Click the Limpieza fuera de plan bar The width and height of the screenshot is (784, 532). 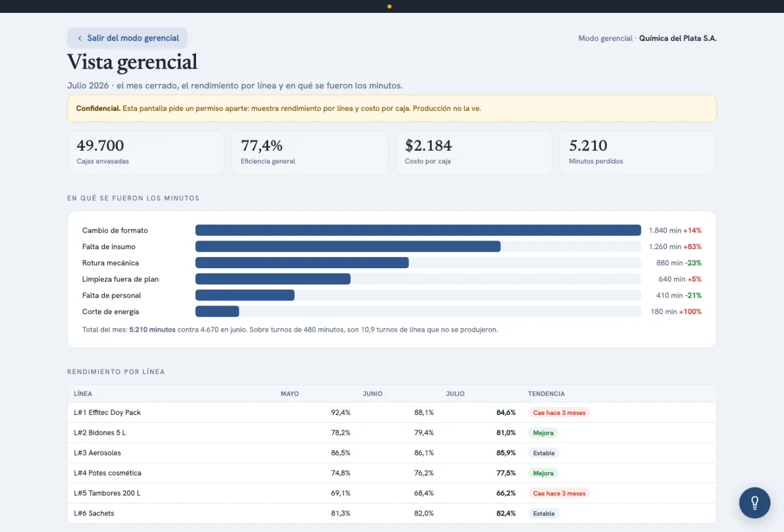[273, 279]
